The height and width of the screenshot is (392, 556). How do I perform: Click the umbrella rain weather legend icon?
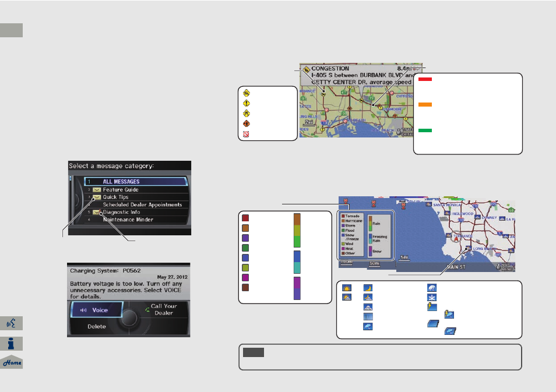(368, 326)
